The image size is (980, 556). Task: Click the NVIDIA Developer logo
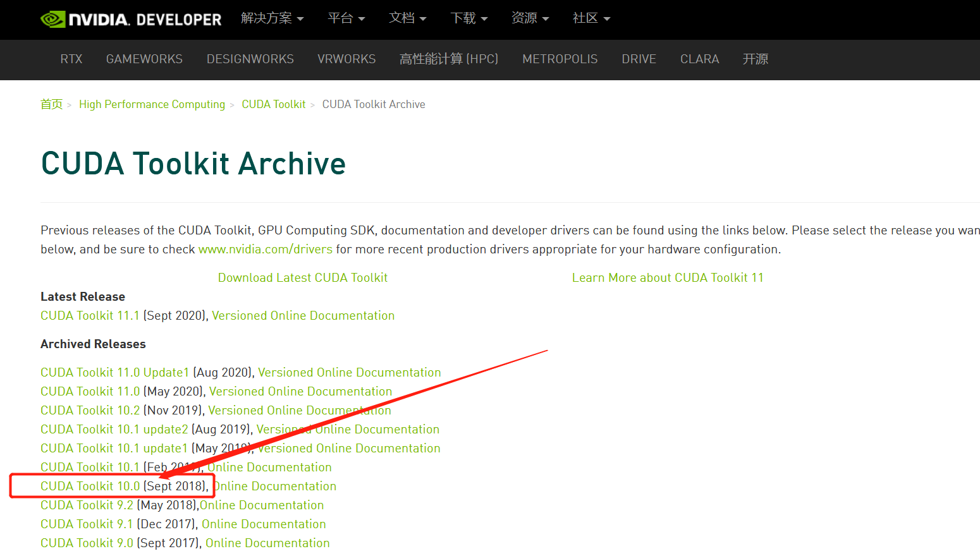click(131, 19)
